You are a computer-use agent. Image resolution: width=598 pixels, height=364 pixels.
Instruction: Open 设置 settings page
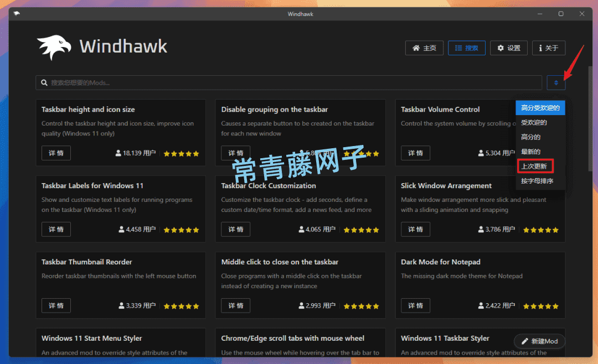tap(509, 48)
